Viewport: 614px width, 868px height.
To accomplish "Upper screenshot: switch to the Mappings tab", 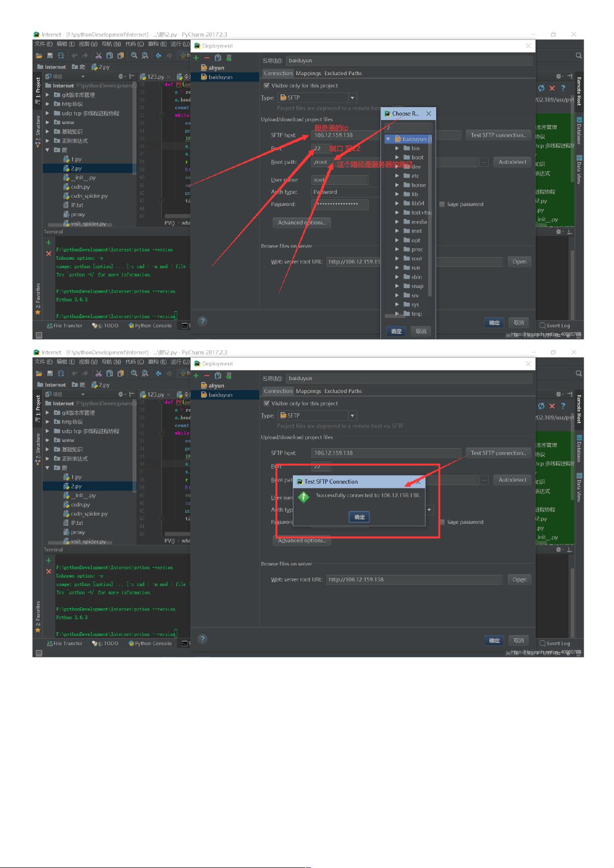I will pos(308,73).
